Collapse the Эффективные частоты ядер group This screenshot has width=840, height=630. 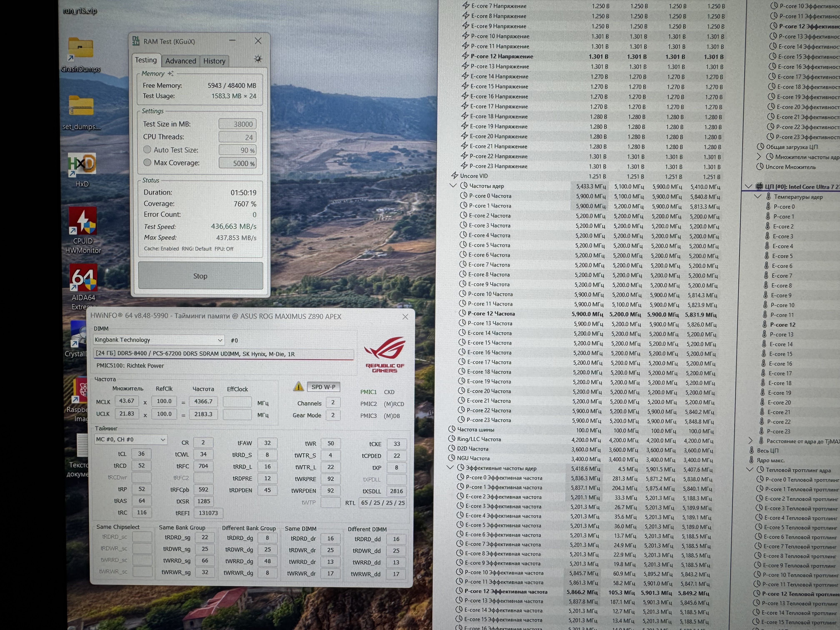click(450, 468)
